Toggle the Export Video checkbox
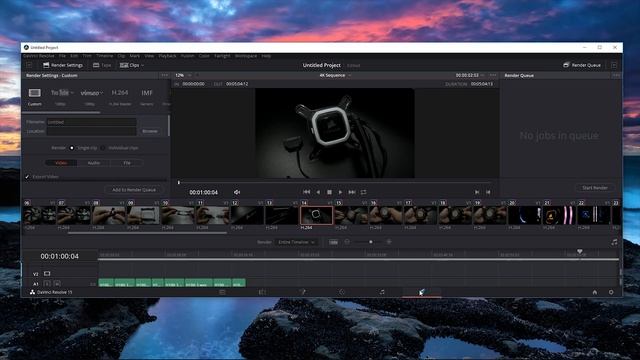 [27, 177]
